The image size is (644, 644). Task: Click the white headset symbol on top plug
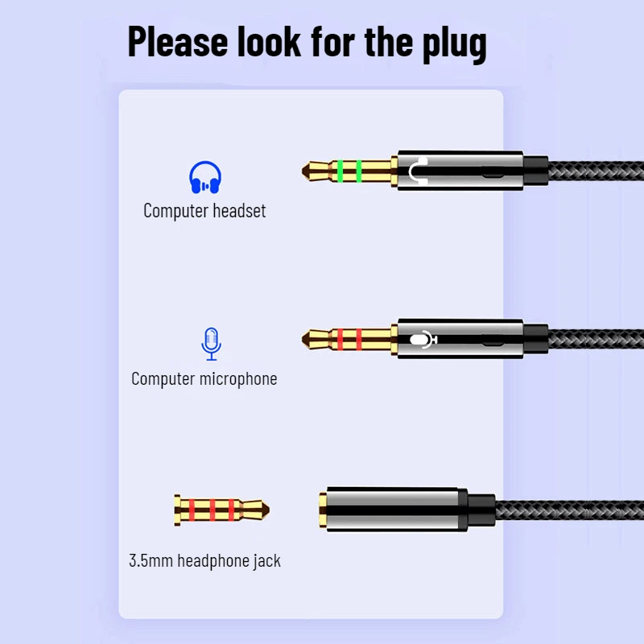pos(418,171)
